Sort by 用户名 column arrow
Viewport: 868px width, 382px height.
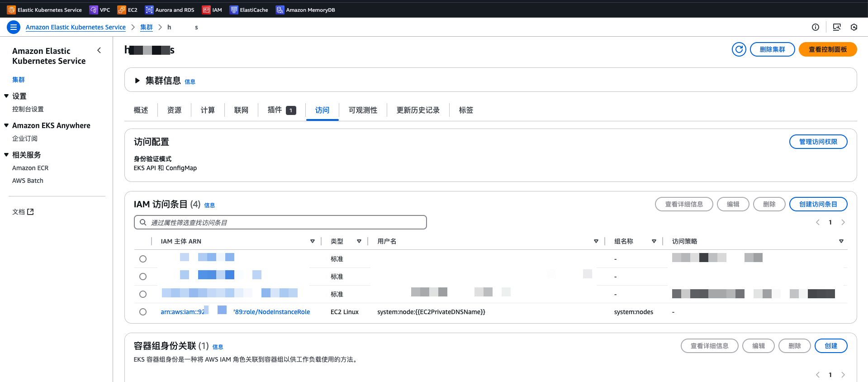click(596, 241)
